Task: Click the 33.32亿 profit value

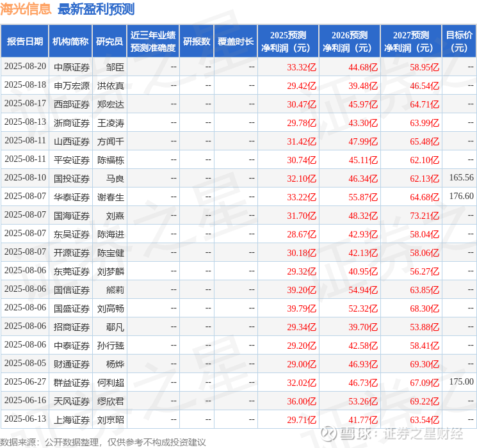Action: tap(302, 67)
